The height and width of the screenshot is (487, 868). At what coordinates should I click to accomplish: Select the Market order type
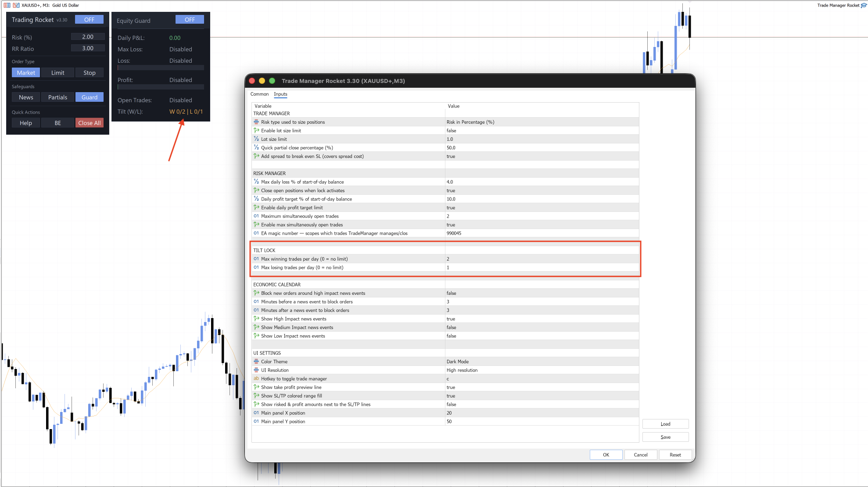click(26, 73)
